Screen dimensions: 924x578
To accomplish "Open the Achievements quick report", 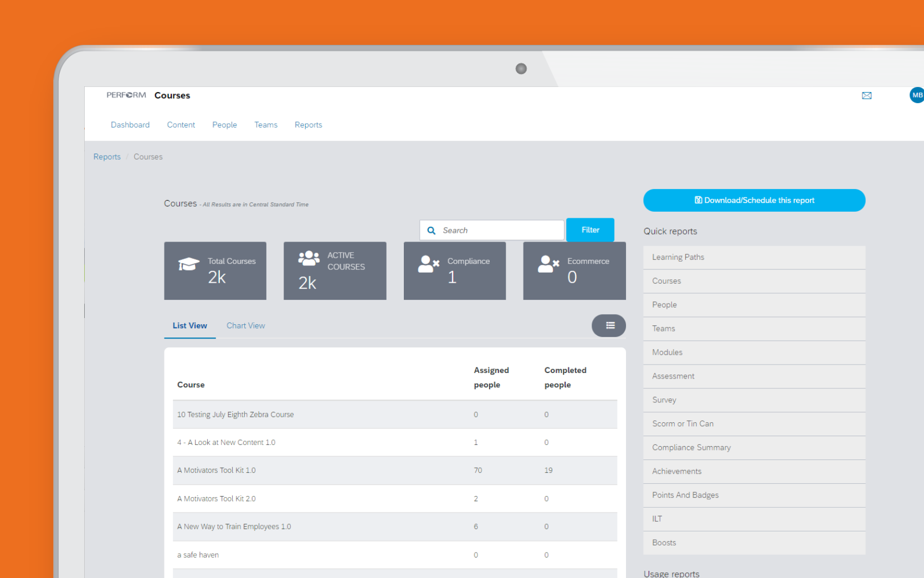I will pos(754,472).
